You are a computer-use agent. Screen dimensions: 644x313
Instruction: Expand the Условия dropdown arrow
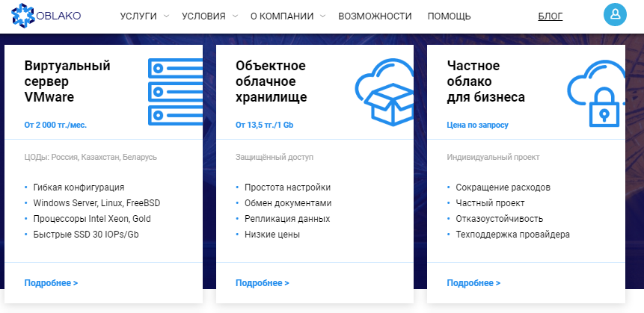tap(235, 16)
